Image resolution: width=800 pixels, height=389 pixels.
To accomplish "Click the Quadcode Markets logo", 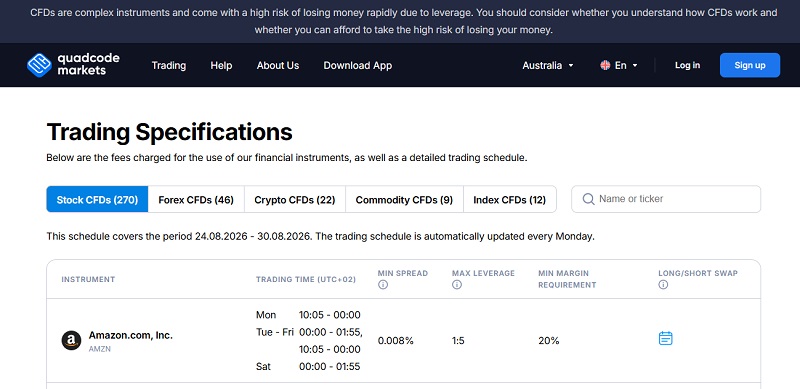I will (x=73, y=65).
